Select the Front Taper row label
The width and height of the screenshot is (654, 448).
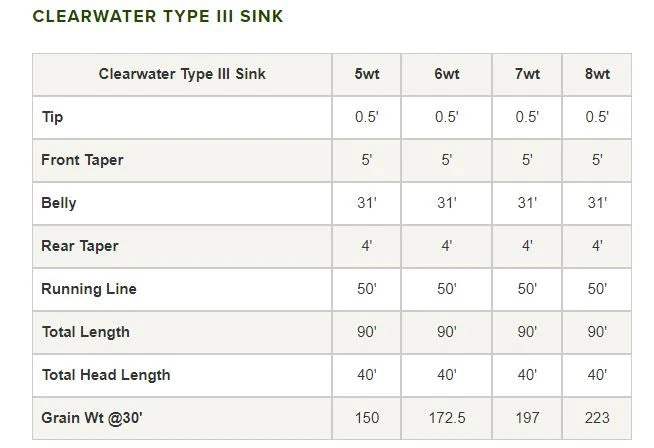(x=82, y=160)
